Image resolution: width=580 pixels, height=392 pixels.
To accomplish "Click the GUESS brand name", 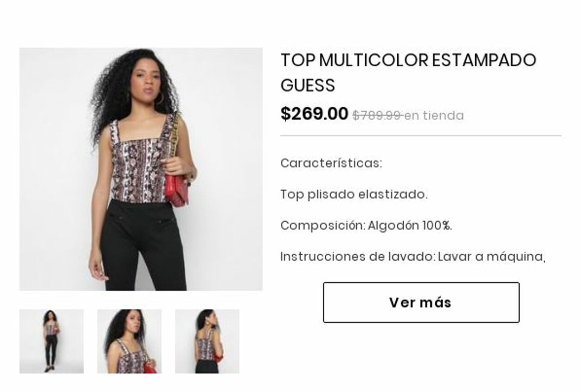I will 308,85.
